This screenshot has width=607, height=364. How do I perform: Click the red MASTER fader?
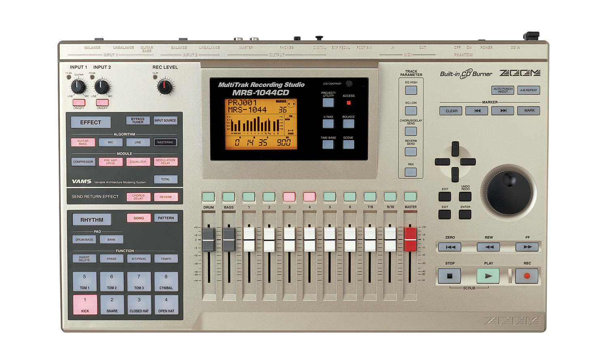click(410, 239)
